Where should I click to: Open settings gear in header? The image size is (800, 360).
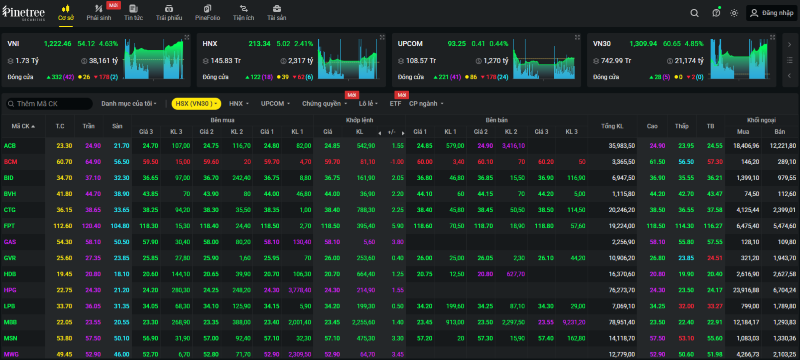tap(734, 13)
